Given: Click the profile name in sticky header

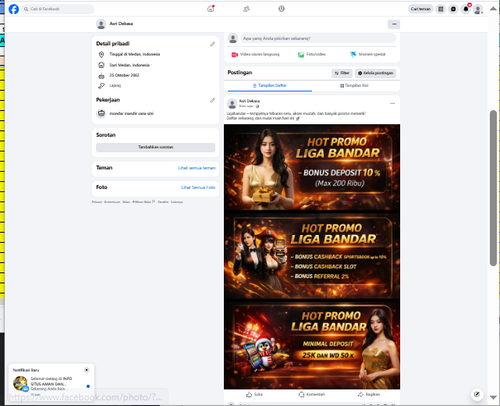Looking at the screenshot, I should point(121,24).
